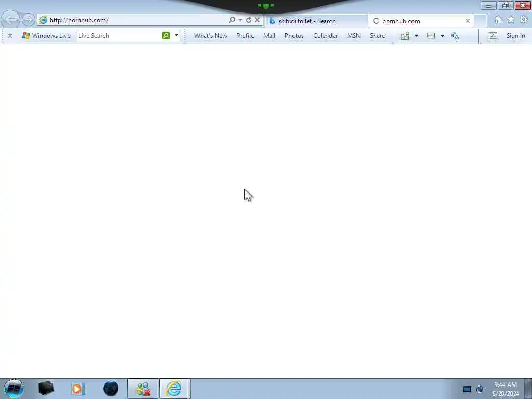Expand the Live Search options dropdown
The height and width of the screenshot is (399, 532).
[177, 35]
